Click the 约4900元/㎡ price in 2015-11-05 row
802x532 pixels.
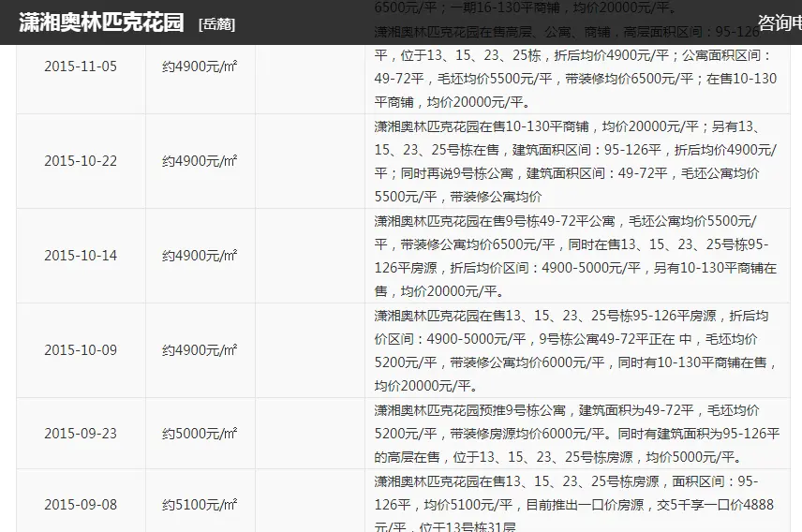click(200, 66)
